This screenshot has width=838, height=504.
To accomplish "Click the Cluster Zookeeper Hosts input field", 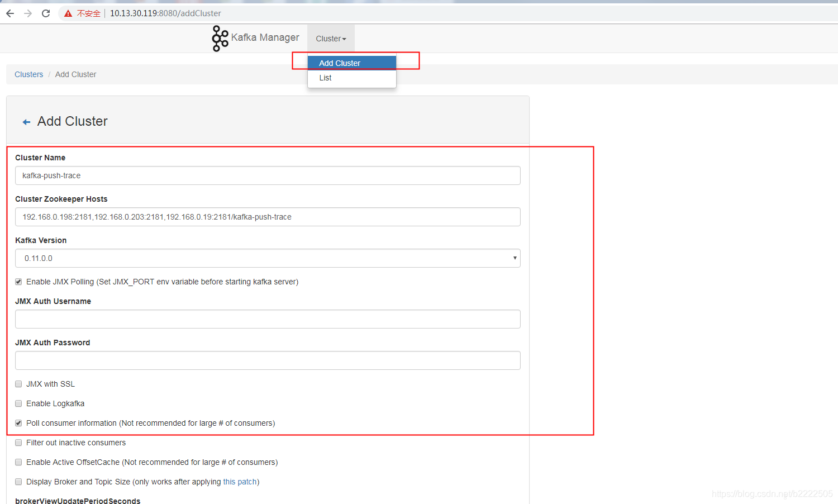I will point(268,217).
